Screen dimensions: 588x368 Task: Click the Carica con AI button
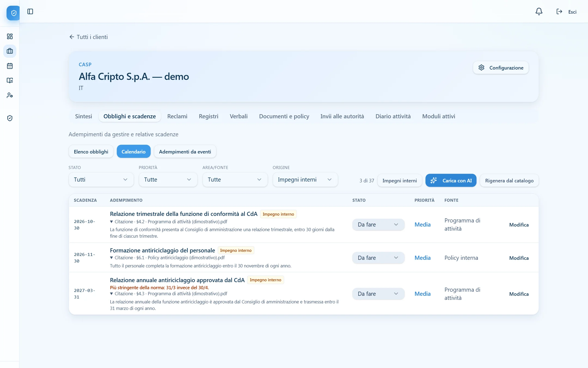click(451, 180)
